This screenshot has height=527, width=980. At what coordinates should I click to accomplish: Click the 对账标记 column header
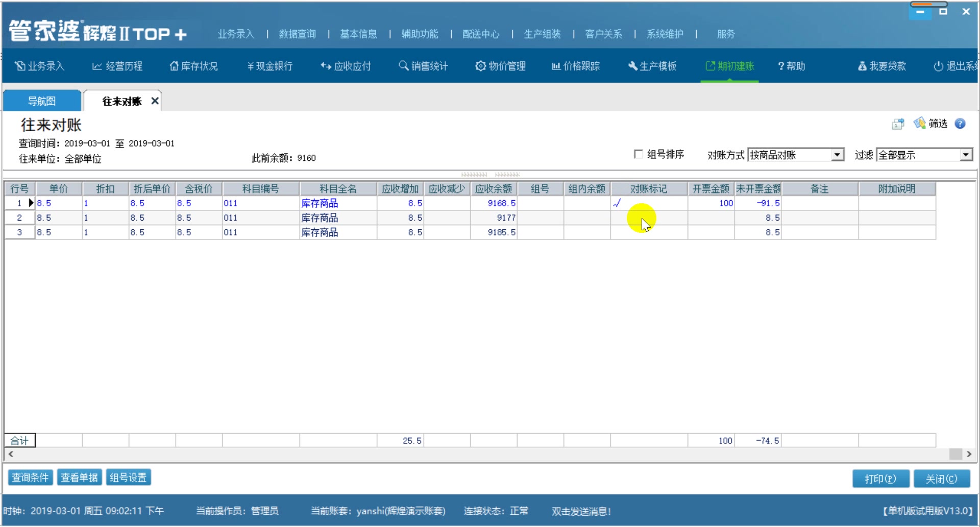tap(649, 189)
